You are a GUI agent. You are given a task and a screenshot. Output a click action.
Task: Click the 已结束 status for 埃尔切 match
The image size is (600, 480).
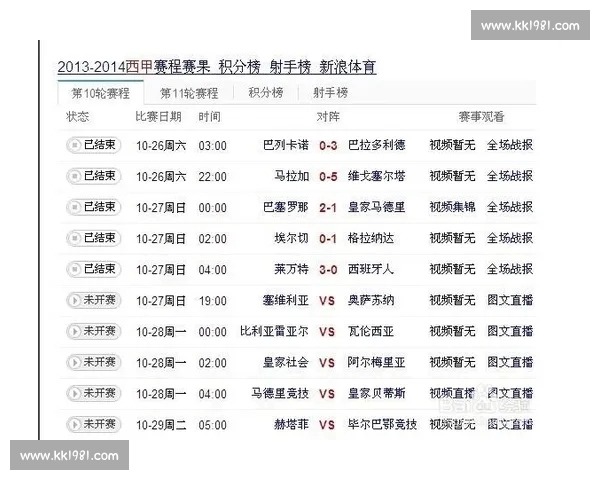click(93, 238)
